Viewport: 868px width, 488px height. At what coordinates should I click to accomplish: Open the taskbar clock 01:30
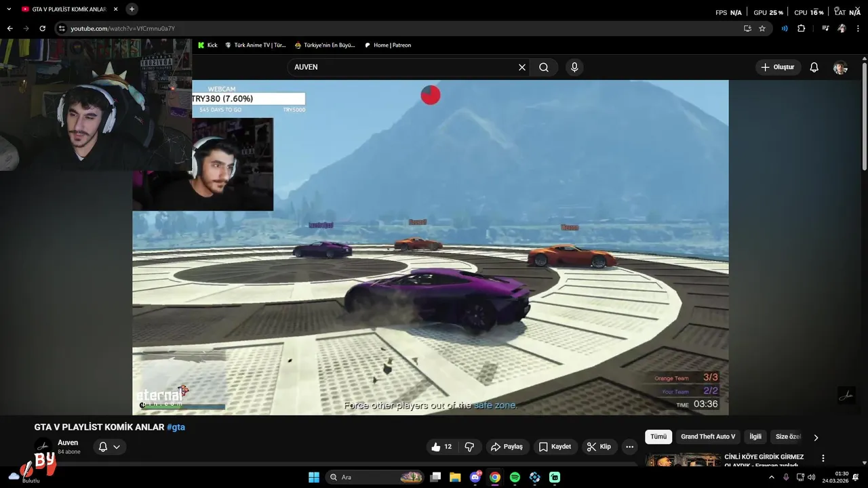[835, 477]
